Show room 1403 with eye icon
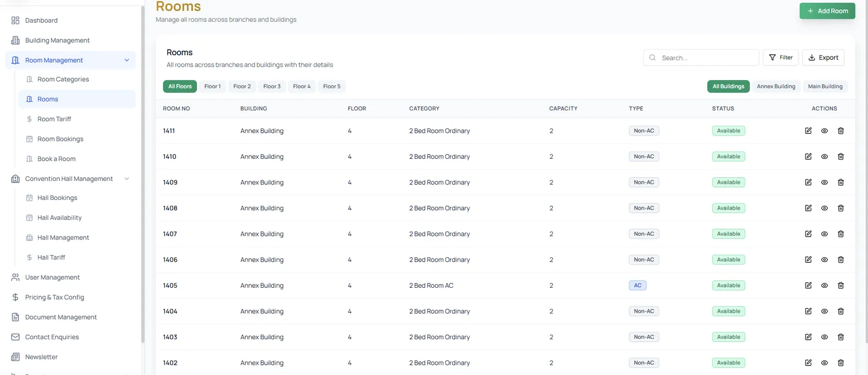 click(x=825, y=337)
